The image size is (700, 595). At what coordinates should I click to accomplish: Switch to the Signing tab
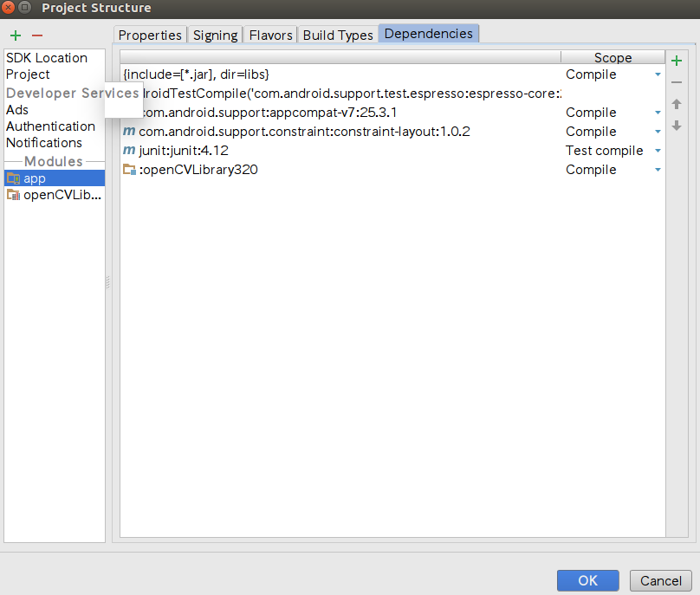[x=215, y=35]
